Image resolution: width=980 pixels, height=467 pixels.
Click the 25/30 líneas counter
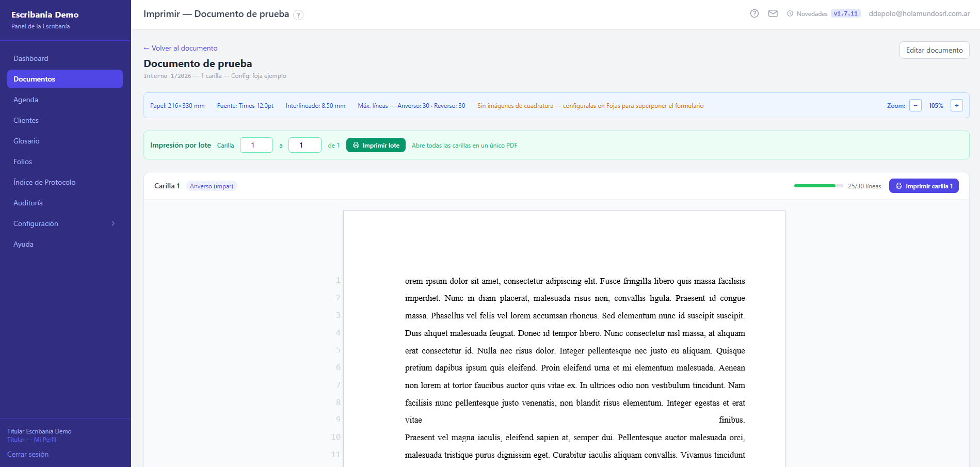pos(864,186)
